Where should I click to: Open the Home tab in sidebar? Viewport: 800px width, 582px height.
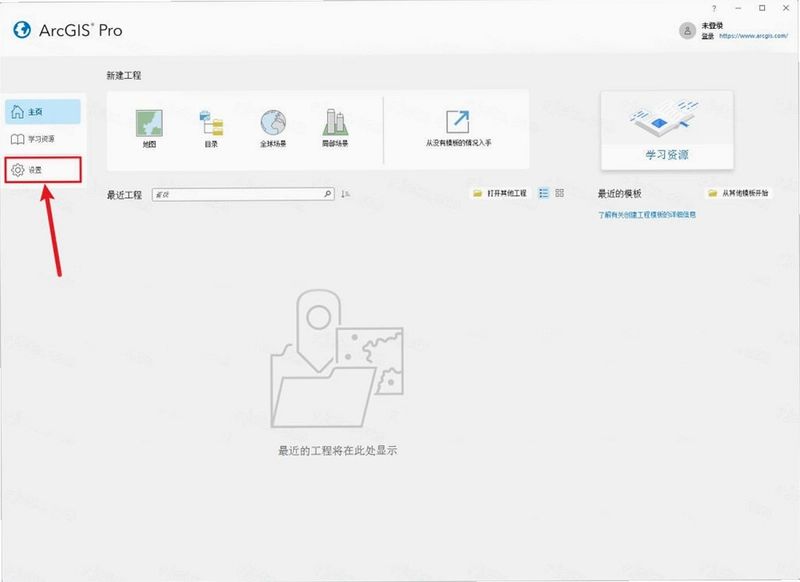point(43,112)
